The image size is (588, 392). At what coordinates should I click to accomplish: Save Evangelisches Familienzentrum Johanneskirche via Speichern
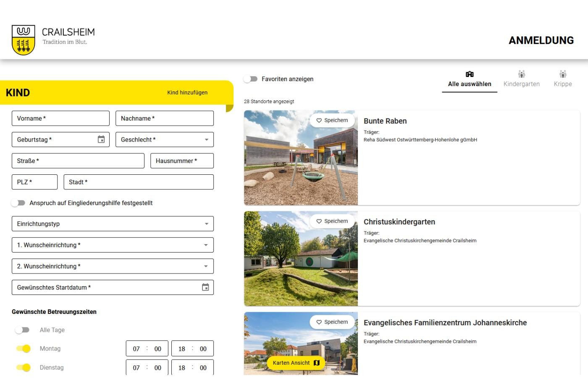coord(332,322)
